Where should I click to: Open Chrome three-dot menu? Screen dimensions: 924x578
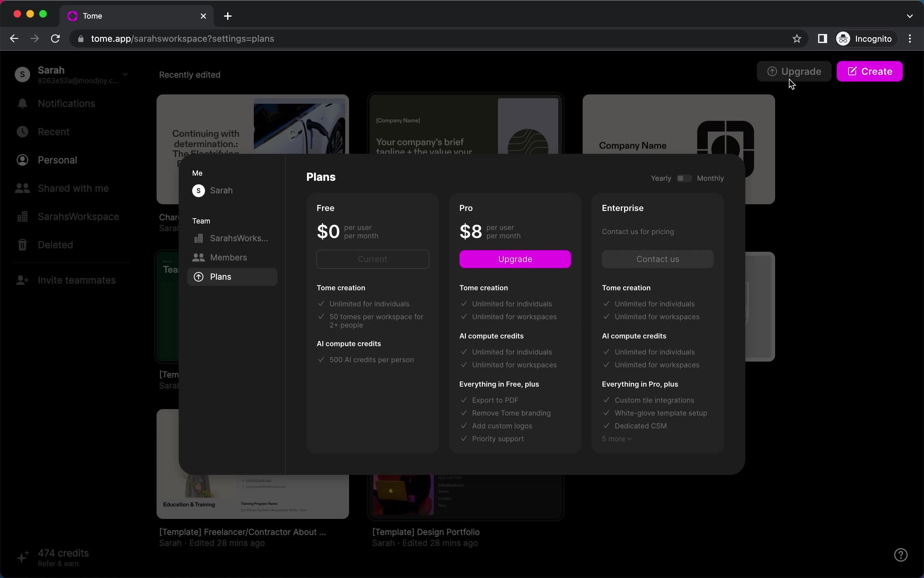click(910, 39)
